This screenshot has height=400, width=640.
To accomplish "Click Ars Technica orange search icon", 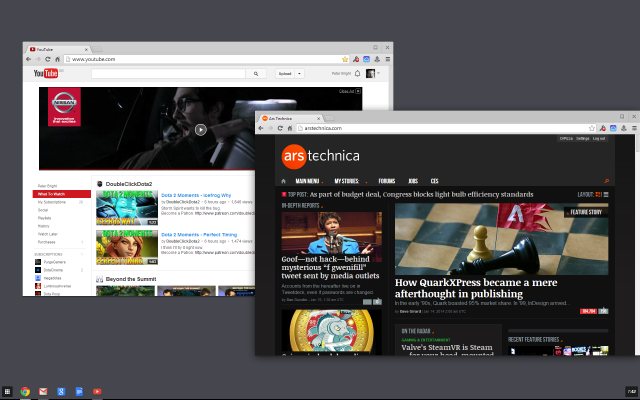I will pyautogui.click(x=606, y=181).
